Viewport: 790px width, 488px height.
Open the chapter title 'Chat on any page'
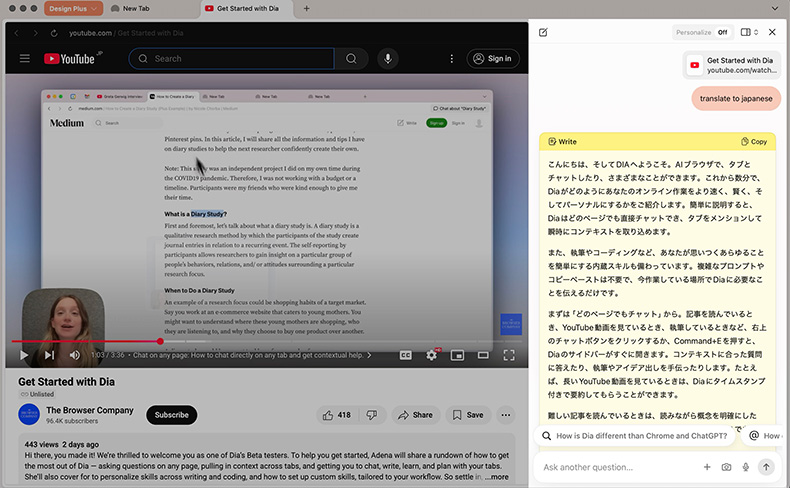tap(252, 355)
